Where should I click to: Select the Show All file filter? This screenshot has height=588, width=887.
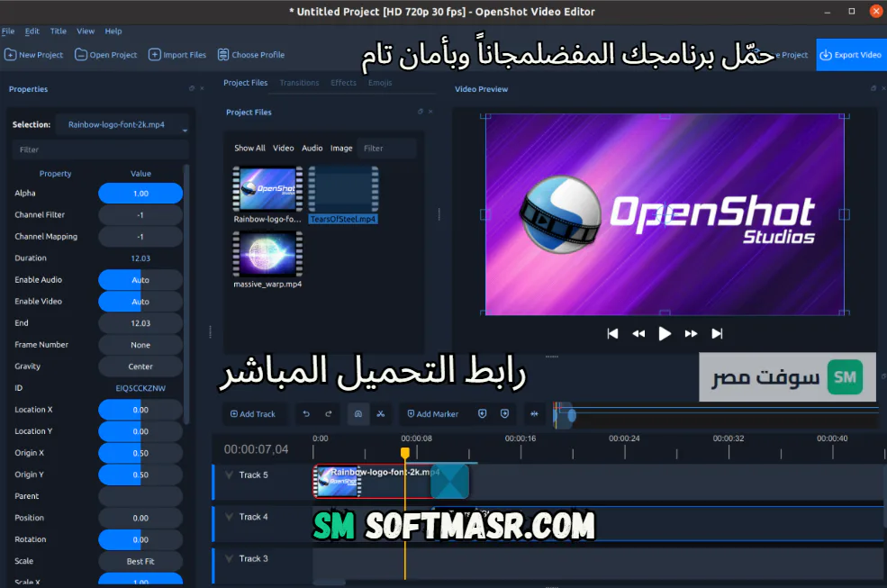coord(249,149)
